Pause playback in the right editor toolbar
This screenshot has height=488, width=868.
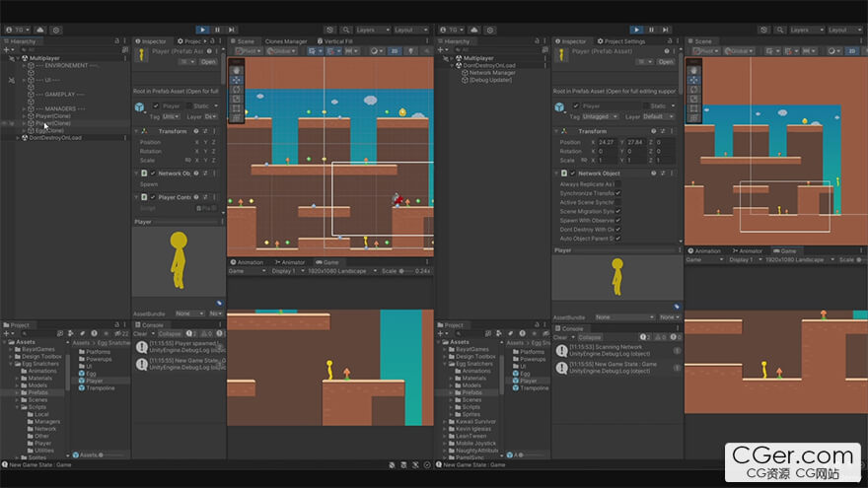pos(652,30)
